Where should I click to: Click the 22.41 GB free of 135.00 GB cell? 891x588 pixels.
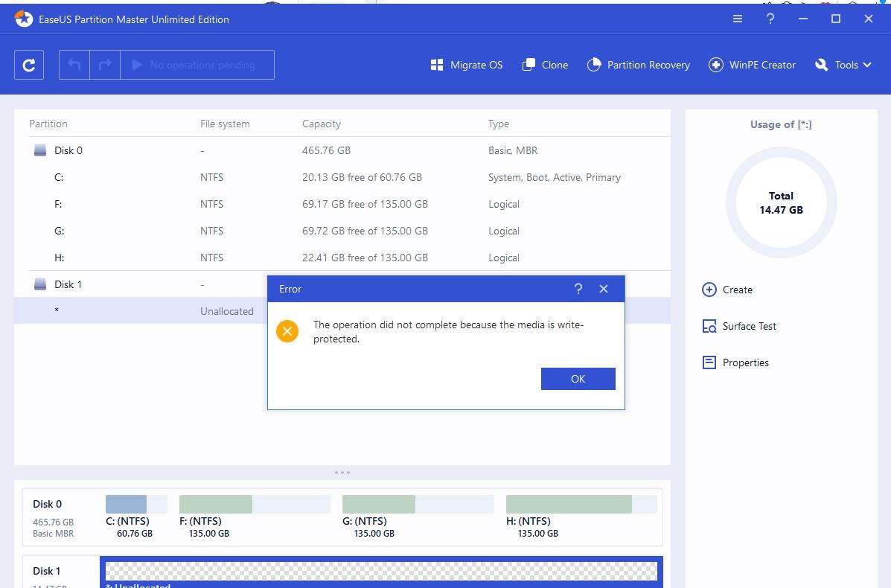pos(365,258)
